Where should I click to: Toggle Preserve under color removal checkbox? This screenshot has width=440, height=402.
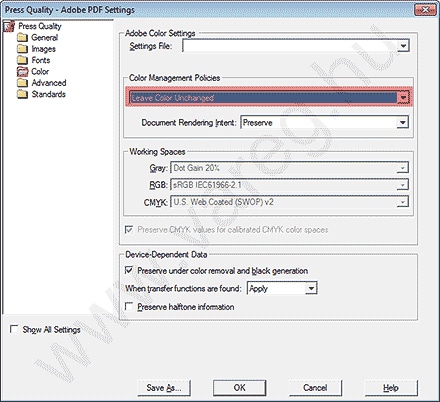pyautogui.click(x=129, y=270)
